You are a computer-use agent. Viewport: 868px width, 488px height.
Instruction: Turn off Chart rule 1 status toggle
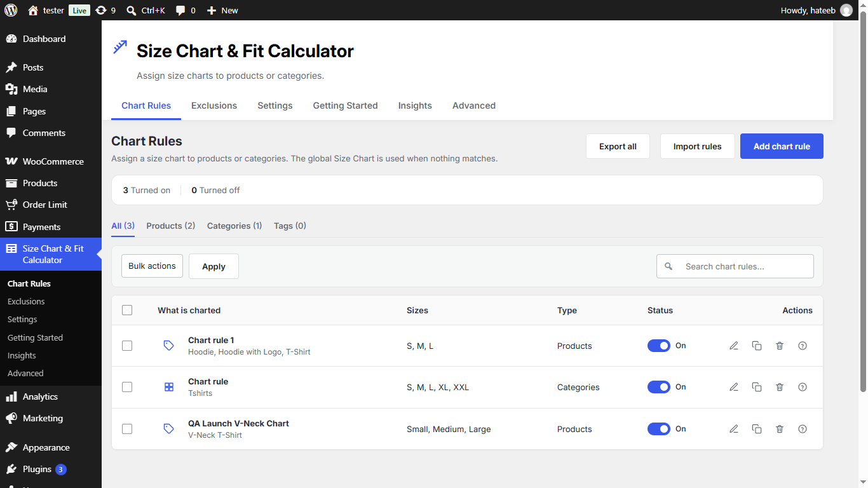[x=659, y=346]
